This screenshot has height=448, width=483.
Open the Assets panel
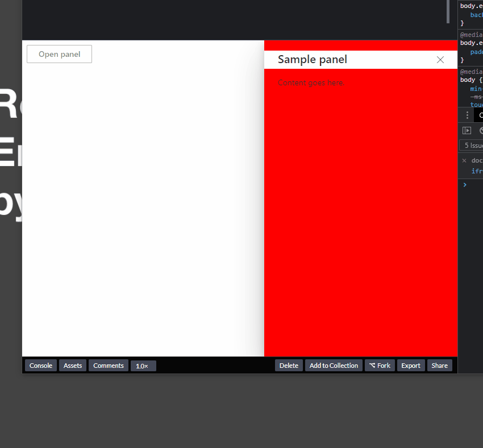(73, 366)
